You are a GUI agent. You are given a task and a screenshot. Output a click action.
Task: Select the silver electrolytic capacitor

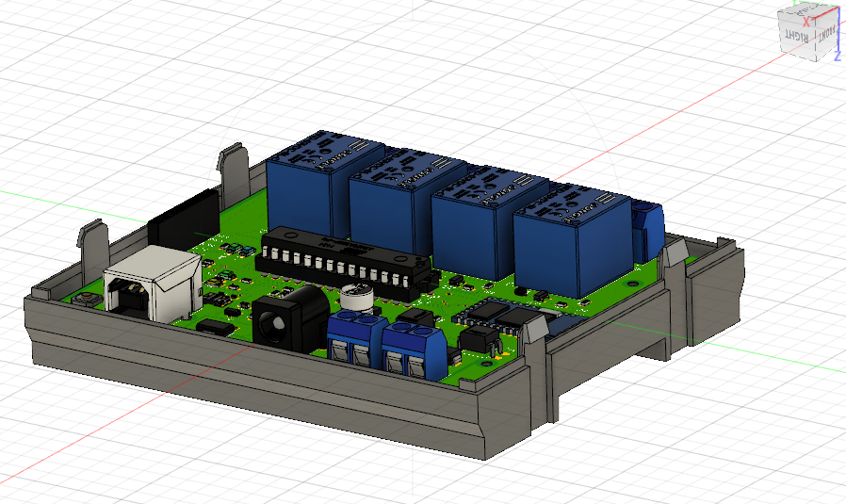[357, 300]
